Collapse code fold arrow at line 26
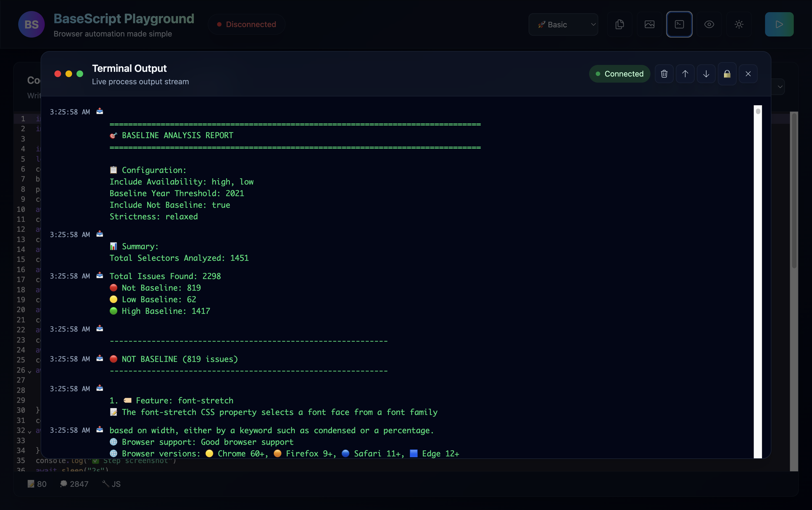This screenshot has height=510, width=812. tap(30, 372)
